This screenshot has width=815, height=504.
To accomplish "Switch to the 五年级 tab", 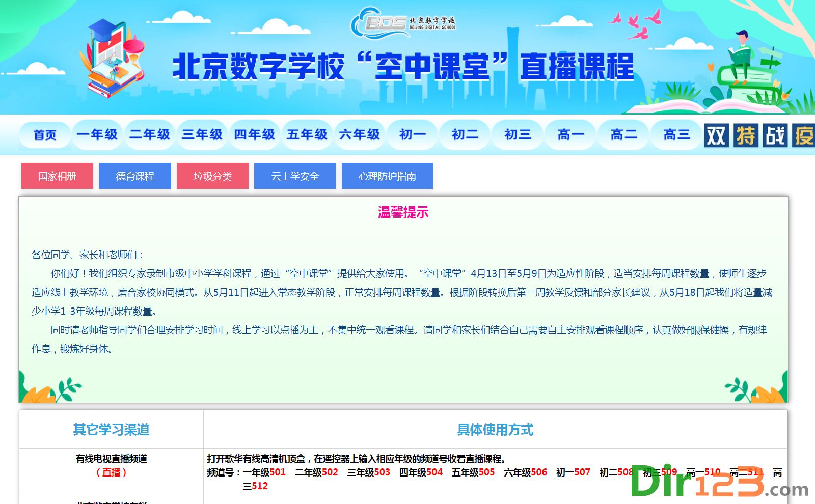I will click(x=307, y=134).
